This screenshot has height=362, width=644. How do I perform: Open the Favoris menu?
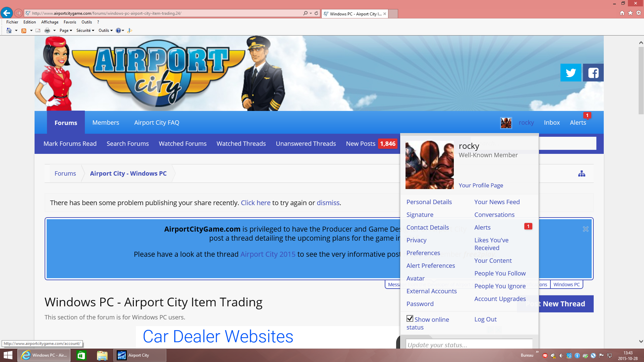[70, 22]
